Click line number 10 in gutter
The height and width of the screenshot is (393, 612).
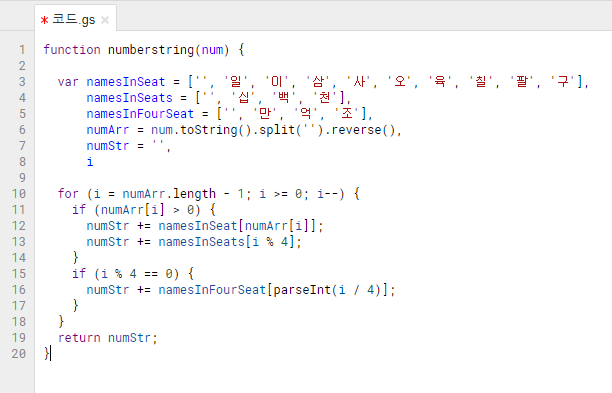[19, 194]
